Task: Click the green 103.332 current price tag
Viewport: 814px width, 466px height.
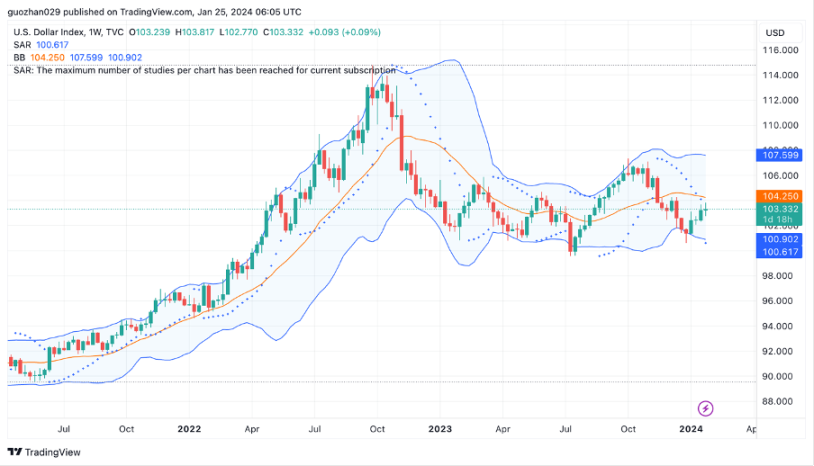Action: coord(780,209)
